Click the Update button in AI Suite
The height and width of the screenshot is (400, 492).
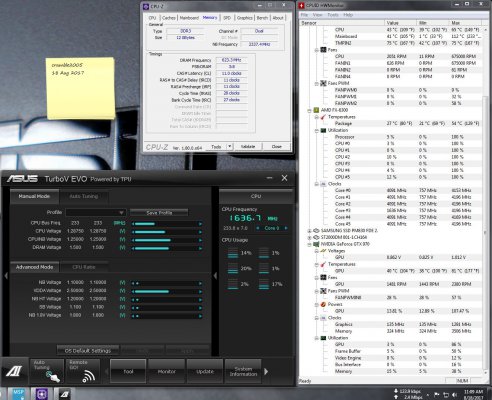[205, 371]
